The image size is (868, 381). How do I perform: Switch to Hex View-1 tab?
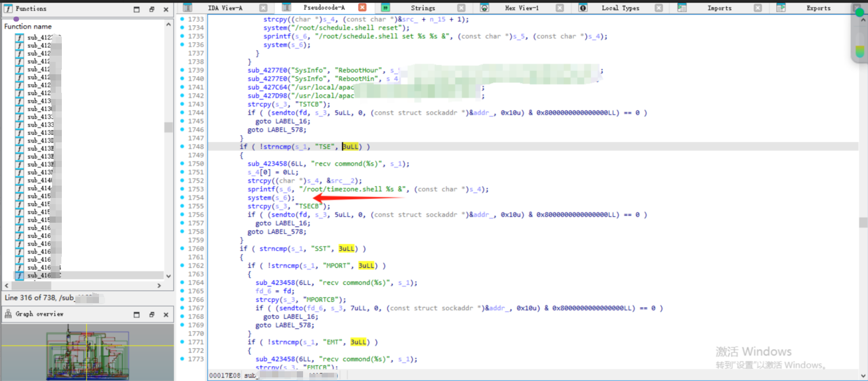[x=522, y=8]
